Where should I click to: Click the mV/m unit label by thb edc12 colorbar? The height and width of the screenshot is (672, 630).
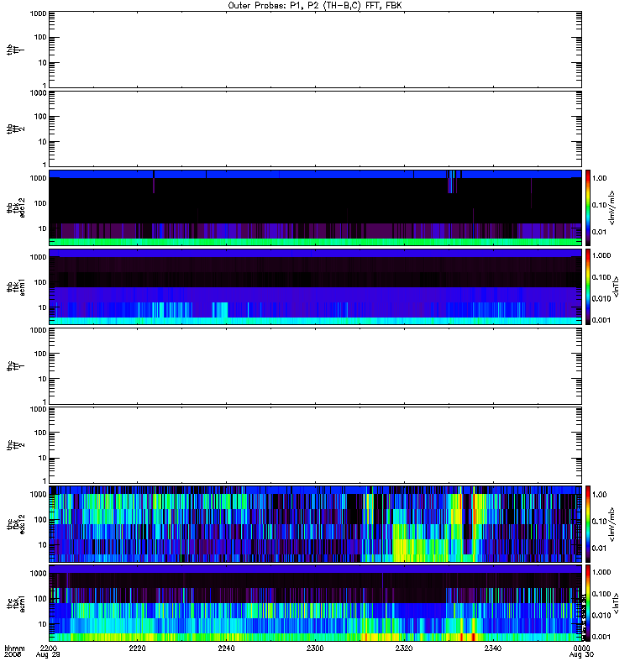[x=612, y=207]
